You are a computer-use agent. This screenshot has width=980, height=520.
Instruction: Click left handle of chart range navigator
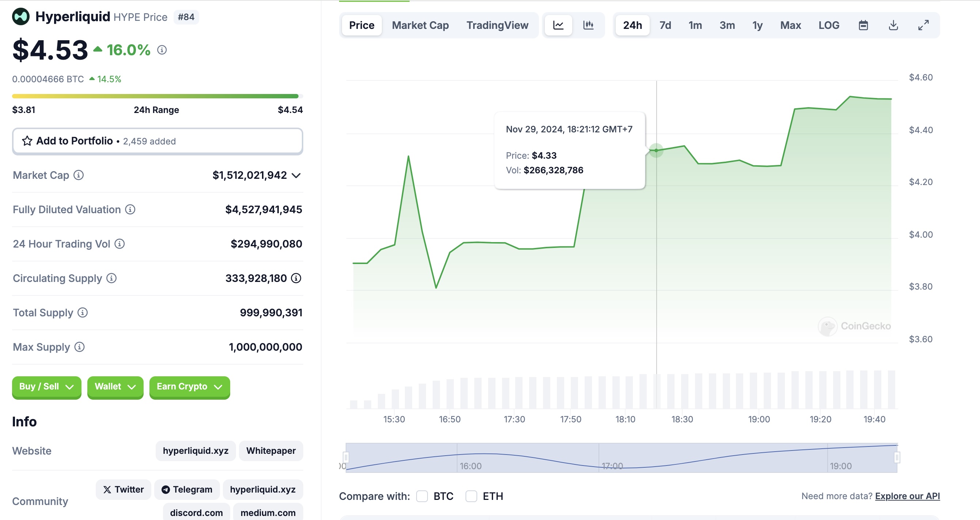click(346, 457)
